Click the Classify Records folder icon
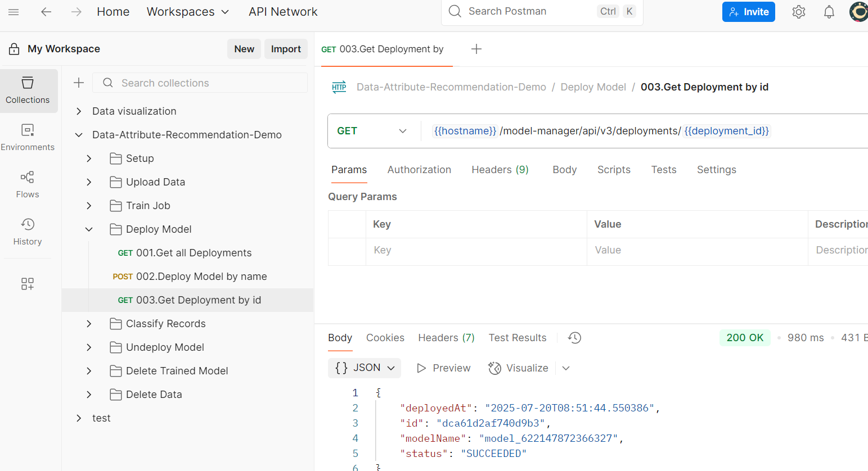Viewport: 868px width, 471px height. (116, 324)
